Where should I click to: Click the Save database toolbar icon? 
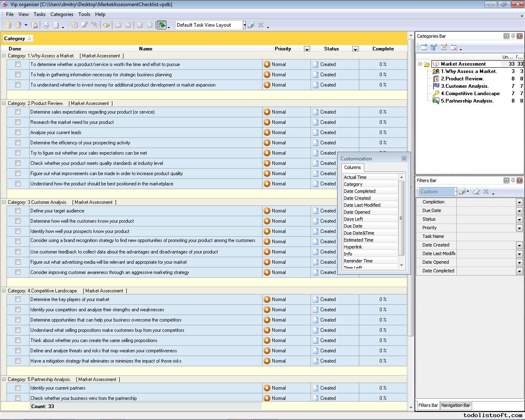click(x=34, y=25)
